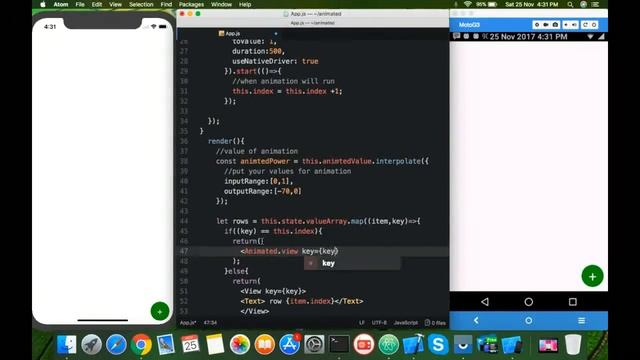Click '0 files' git status indicator
The image size is (640, 360).
click(x=435, y=323)
